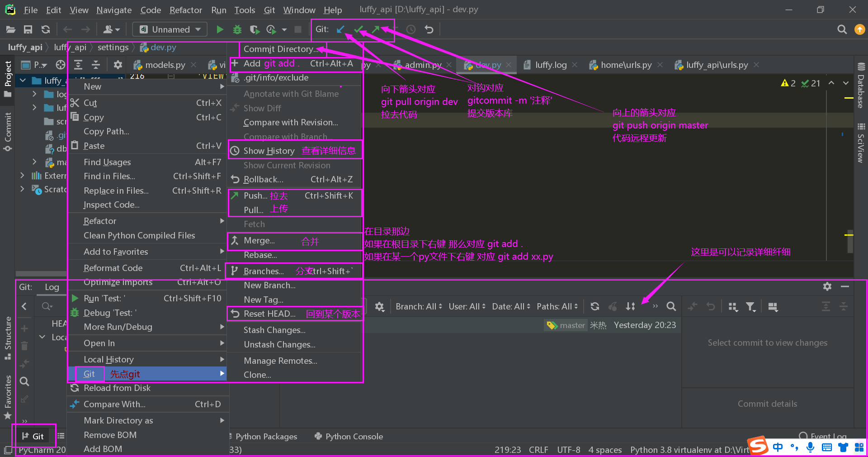Open Git tool window options gear
This screenshot has height=457, width=868.
827,286
